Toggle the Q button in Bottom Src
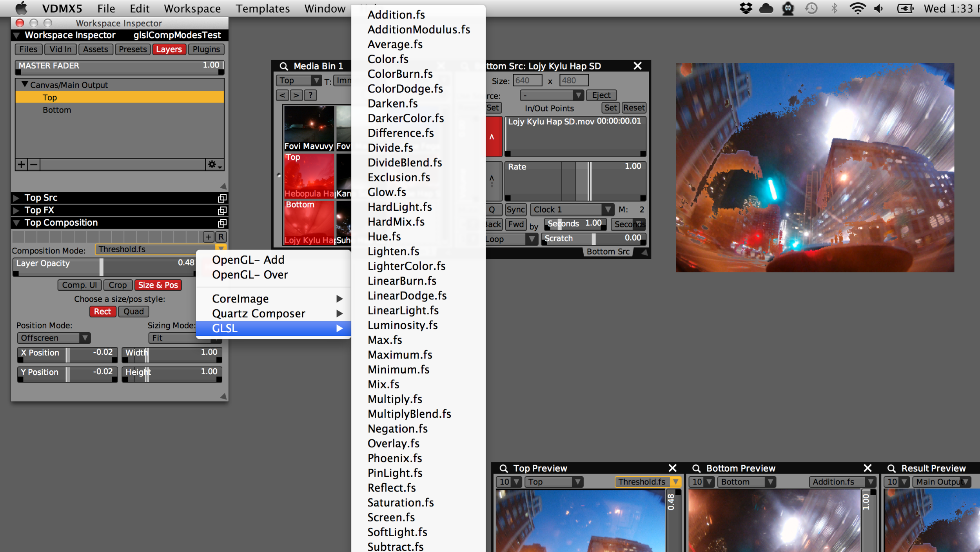 [492, 210]
